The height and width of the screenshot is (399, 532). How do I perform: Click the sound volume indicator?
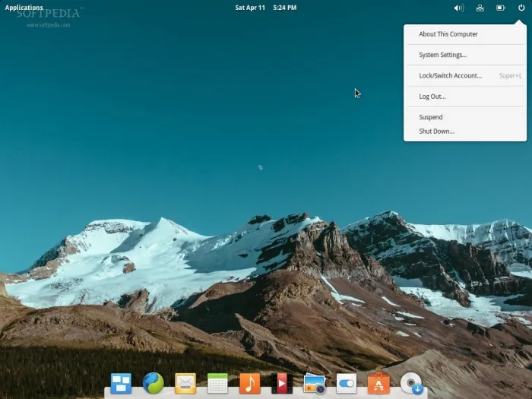point(459,8)
